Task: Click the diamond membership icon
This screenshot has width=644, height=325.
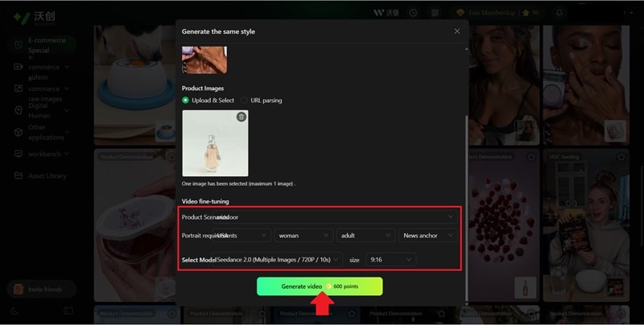Action: click(x=460, y=13)
